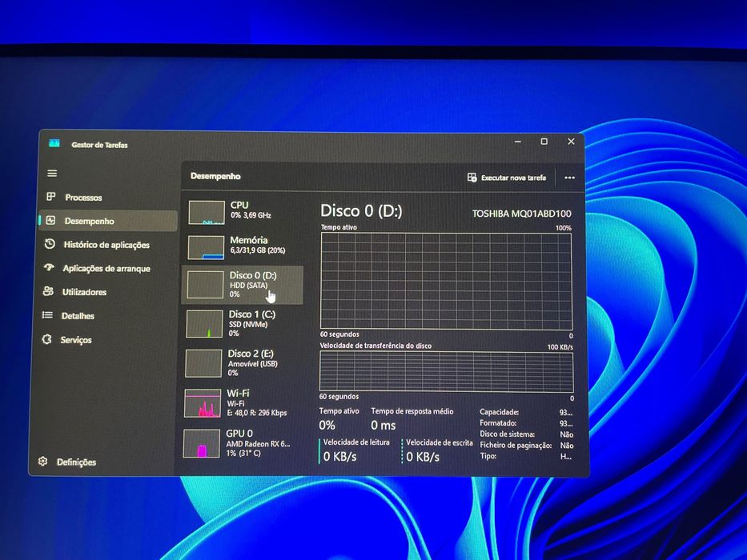Image resolution: width=747 pixels, height=560 pixels.
Task: Click the Utilizadores people icon
Action: pos(48,291)
